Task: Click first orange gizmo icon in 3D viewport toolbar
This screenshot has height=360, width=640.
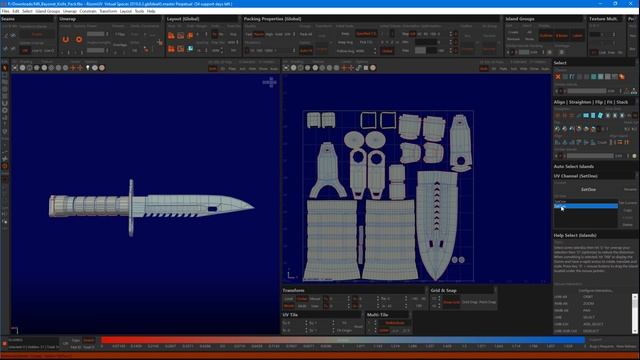Action: point(73,68)
